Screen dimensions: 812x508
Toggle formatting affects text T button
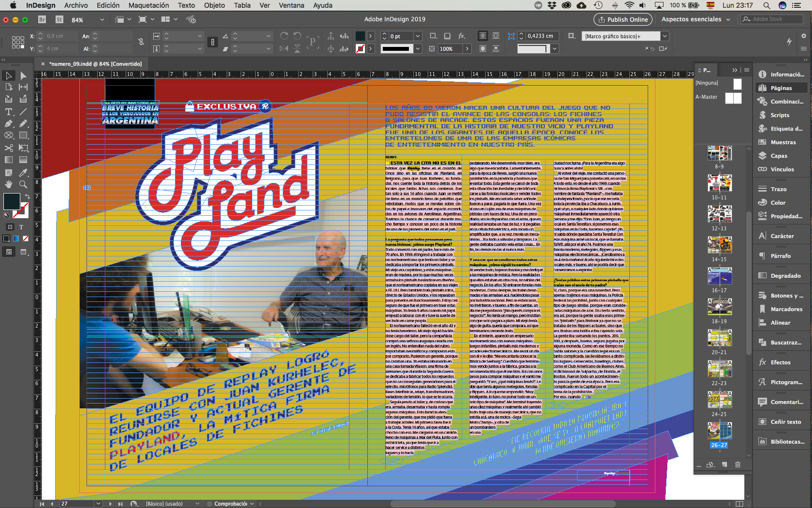click(x=21, y=226)
